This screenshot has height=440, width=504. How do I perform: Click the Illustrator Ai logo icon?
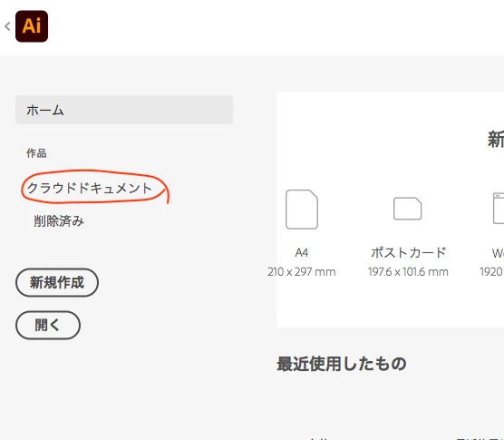[32, 26]
